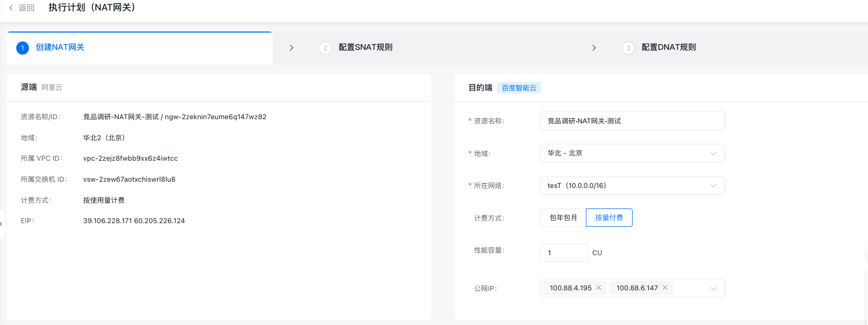The image size is (868, 325).
Task: Click the EIP value 39.106.228.171 60.205.226.124
Action: tap(134, 221)
